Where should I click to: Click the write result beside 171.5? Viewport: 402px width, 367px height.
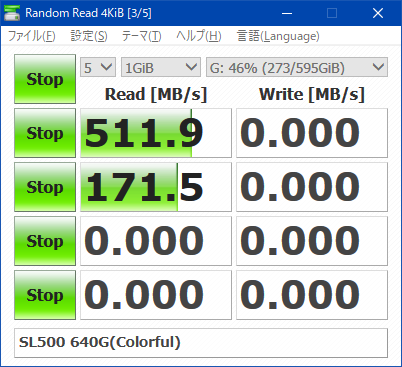pyautogui.click(x=312, y=187)
